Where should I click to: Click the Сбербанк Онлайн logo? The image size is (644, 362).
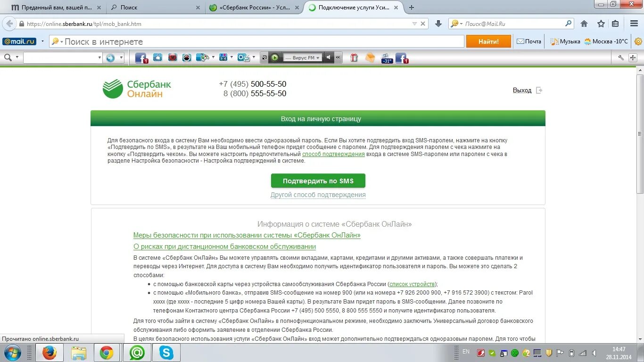137,89
